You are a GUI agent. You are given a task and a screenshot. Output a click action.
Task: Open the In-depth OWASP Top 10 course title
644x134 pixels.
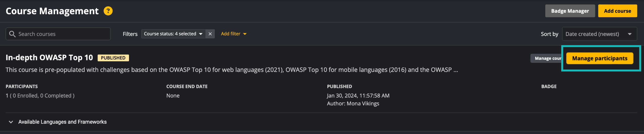click(49, 58)
